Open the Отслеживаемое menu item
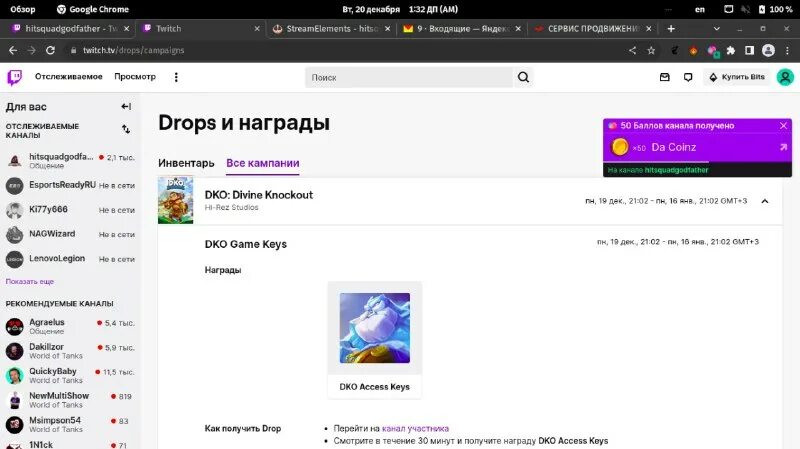Image resolution: width=800 pixels, height=449 pixels. point(68,77)
